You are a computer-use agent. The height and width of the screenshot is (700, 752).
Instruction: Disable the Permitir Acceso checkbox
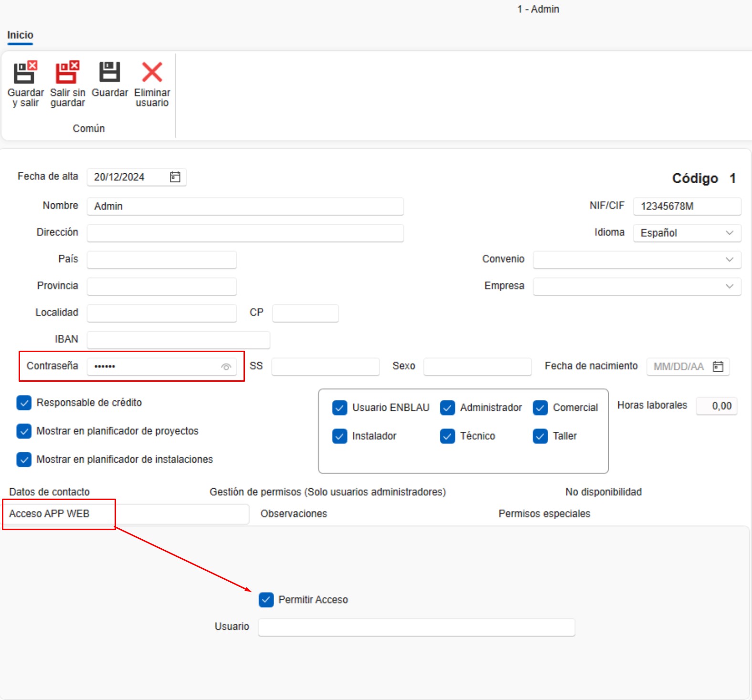coord(266,600)
